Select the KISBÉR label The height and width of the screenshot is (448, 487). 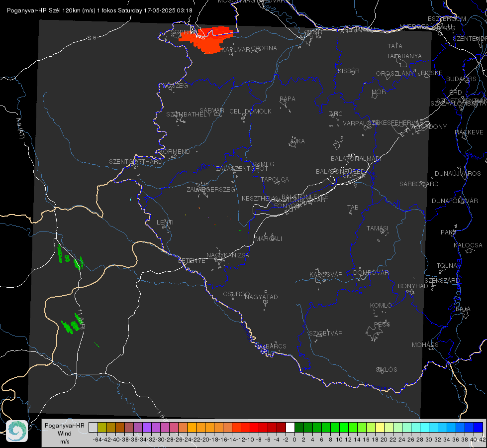coord(349,71)
